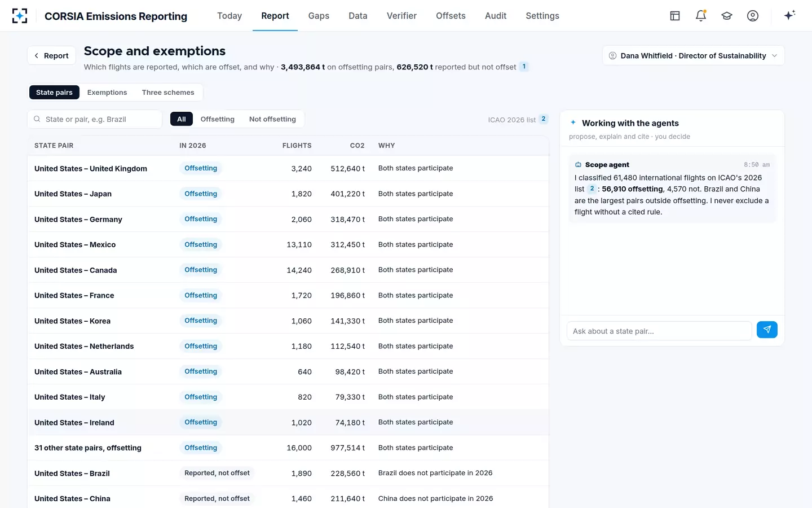Select the United States – United Kingdom row
This screenshot has width=812, height=508.
[x=288, y=168]
